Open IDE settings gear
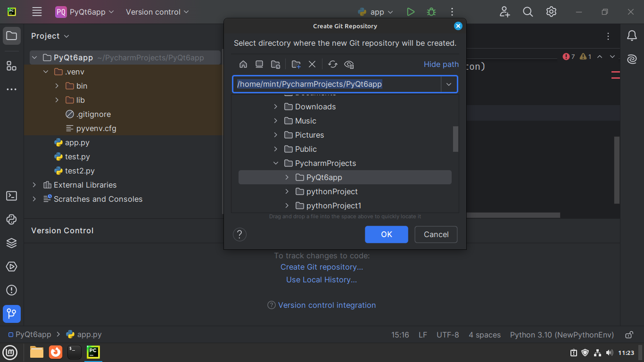644x362 pixels. 551,12
